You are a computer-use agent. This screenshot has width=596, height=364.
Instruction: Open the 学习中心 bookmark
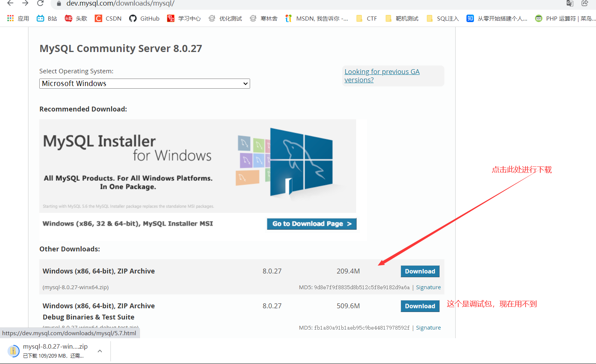point(184,18)
